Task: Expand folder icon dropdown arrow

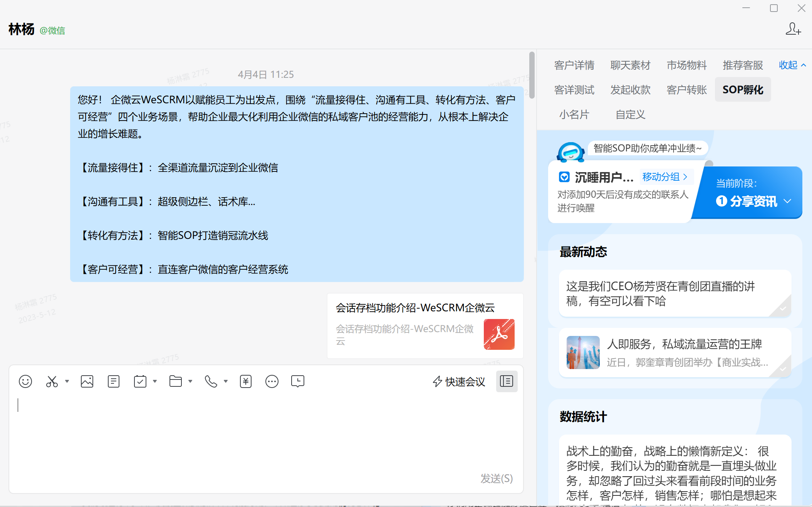Action: (190, 381)
